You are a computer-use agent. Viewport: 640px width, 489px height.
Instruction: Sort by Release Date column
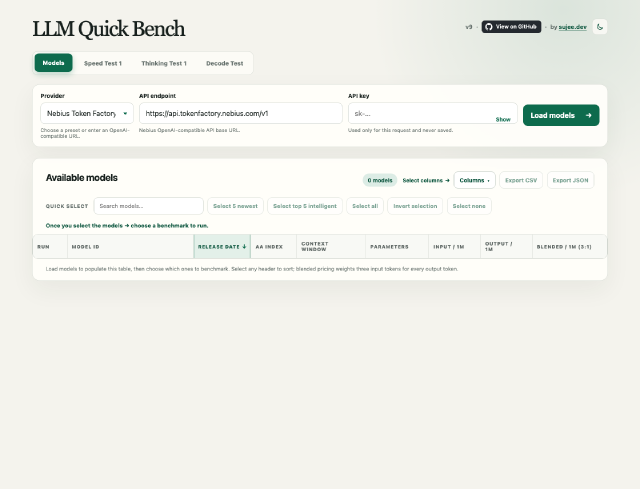click(222, 247)
